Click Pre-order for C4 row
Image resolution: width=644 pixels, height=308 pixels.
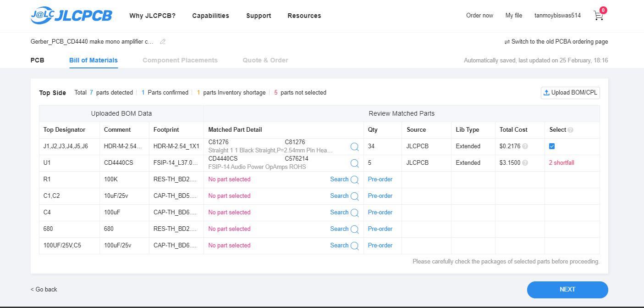(x=380, y=213)
